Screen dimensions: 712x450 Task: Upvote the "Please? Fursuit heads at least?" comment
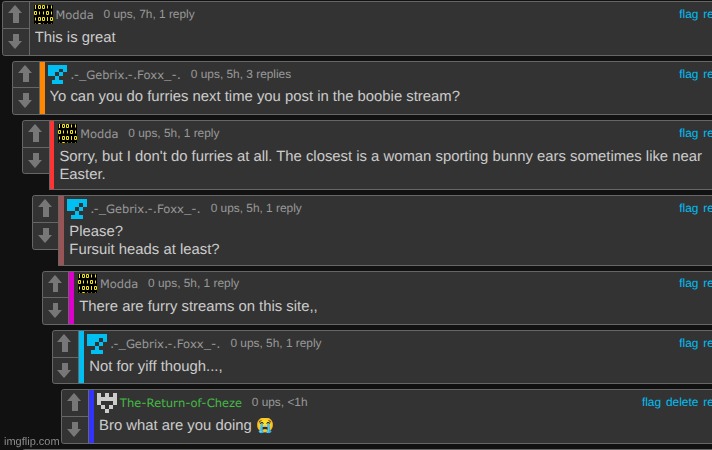coord(44,209)
